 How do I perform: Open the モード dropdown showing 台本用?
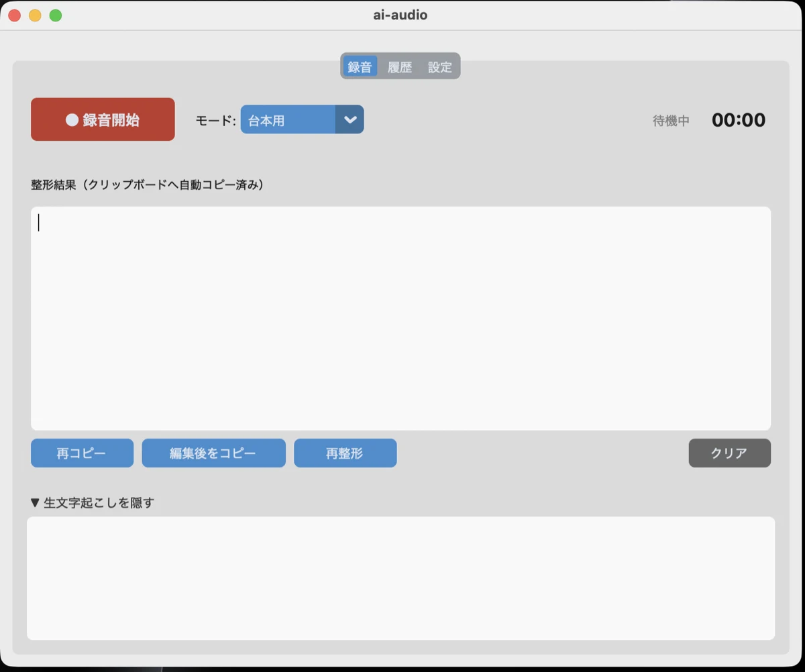[x=302, y=119]
